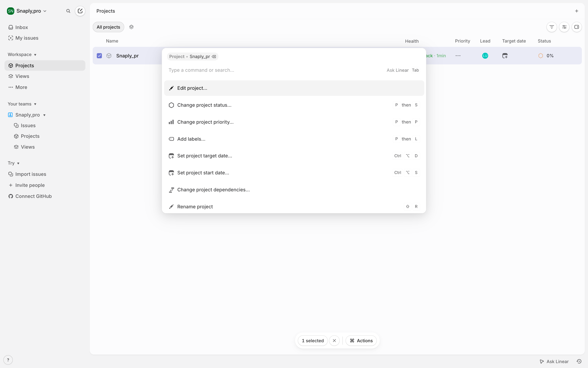588x368 pixels.
Task: Choose Edit project command
Action: click(294, 88)
